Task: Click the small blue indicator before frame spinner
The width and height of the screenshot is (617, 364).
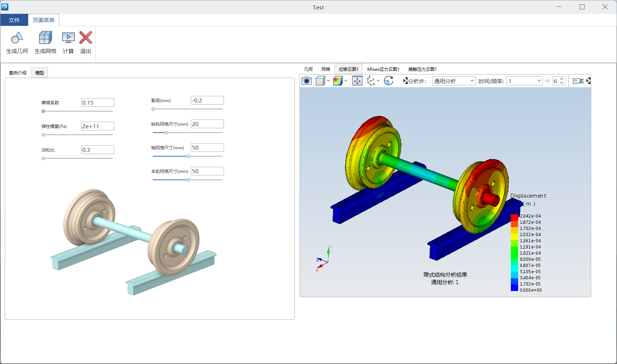Action: [x=548, y=81]
